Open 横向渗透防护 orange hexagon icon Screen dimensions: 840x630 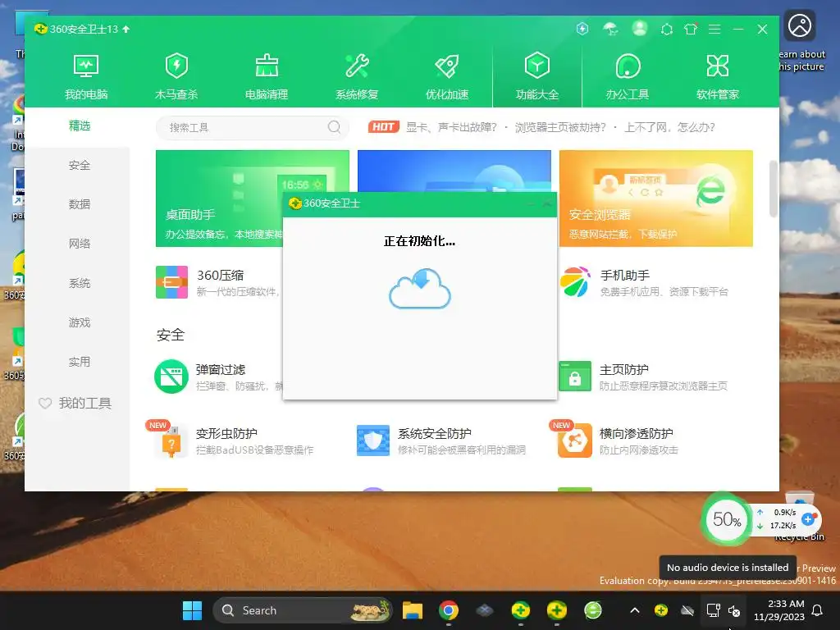tap(575, 441)
